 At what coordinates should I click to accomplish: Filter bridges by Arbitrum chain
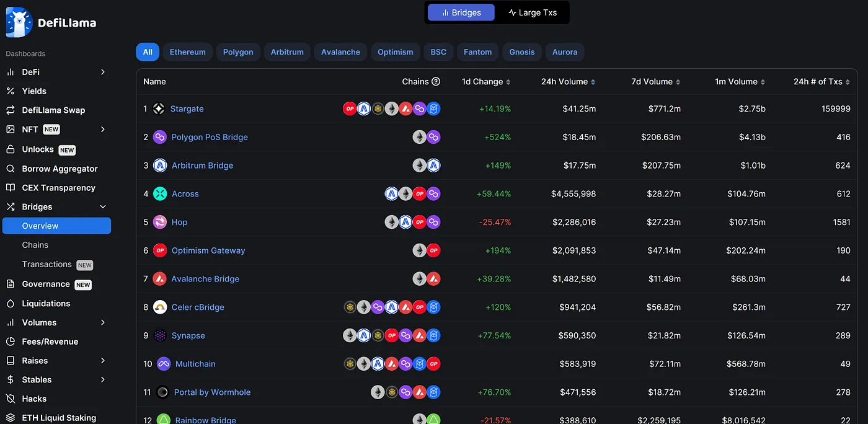click(287, 52)
